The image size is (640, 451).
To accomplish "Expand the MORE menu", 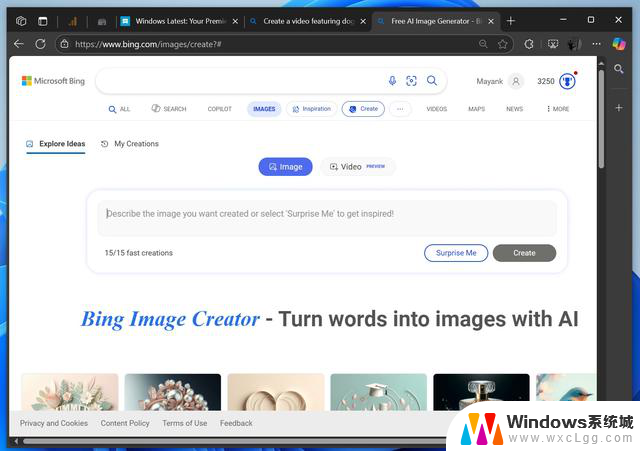I will click(x=558, y=109).
